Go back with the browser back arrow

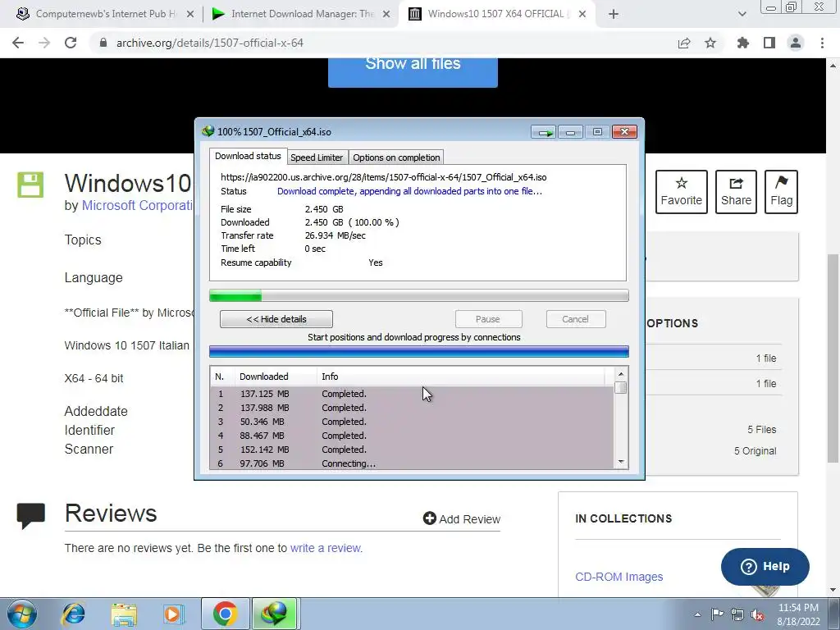point(18,43)
